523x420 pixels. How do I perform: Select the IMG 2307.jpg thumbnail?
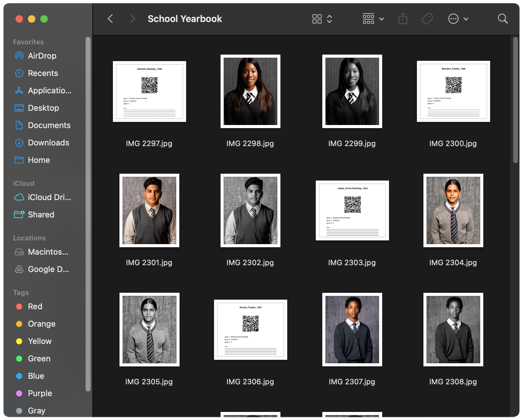[352, 330]
